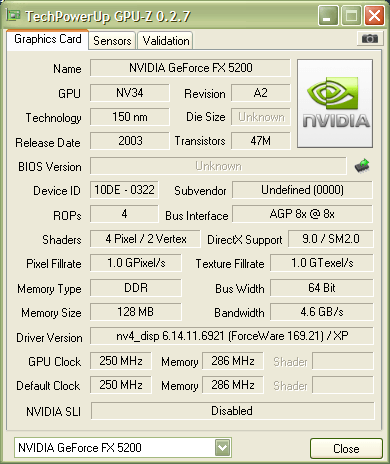Viewport: 390px width, 464px height.
Task: Click the Device ID field 10DE - 0322
Action: click(124, 190)
